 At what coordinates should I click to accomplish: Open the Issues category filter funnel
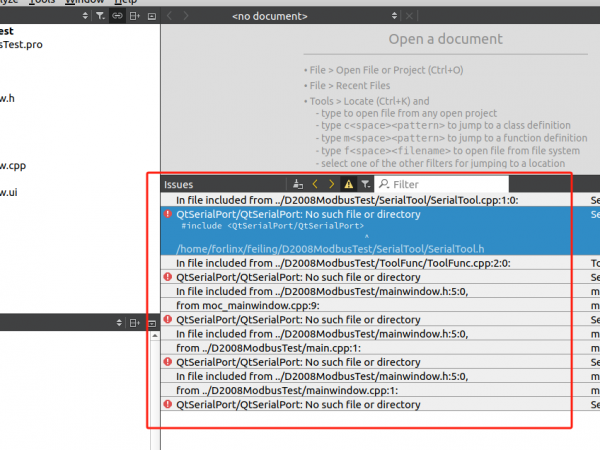(x=365, y=184)
